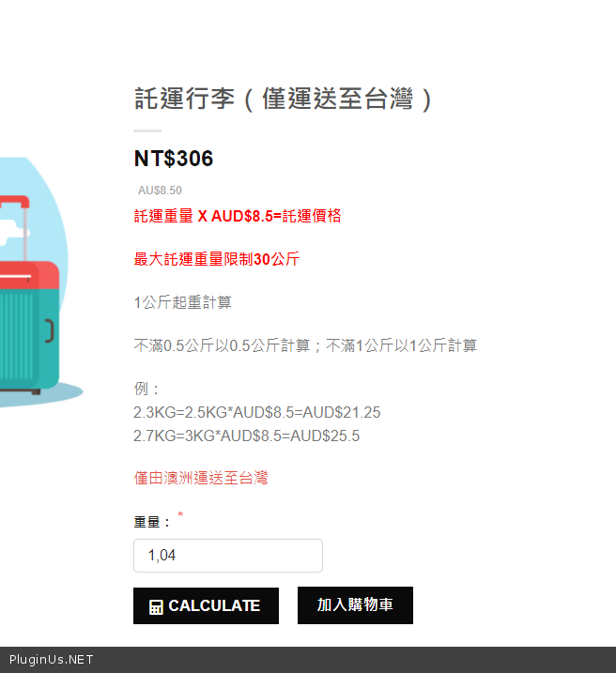Click the product title 託運行李（僅運送至台灣）
This screenshot has height=673, width=616.
pyautogui.click(x=284, y=99)
